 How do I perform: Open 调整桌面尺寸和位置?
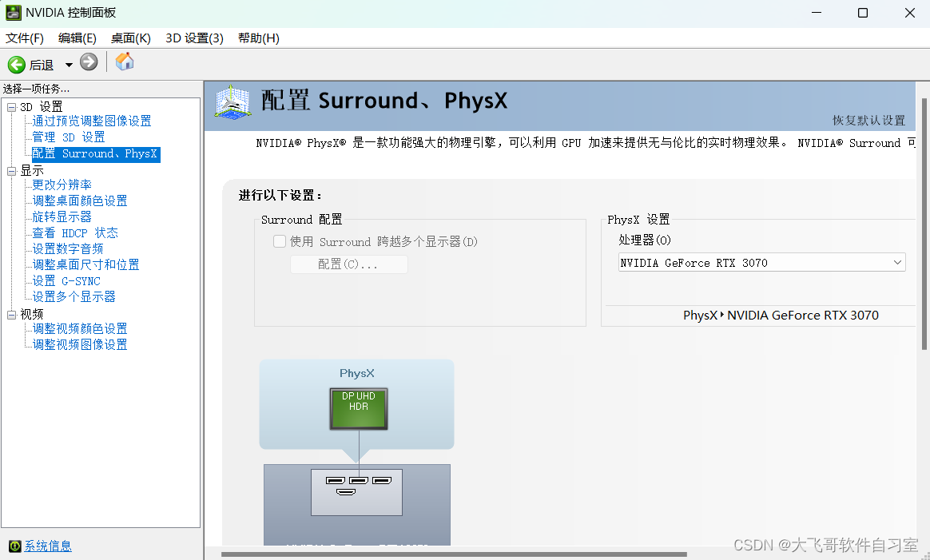point(85,264)
